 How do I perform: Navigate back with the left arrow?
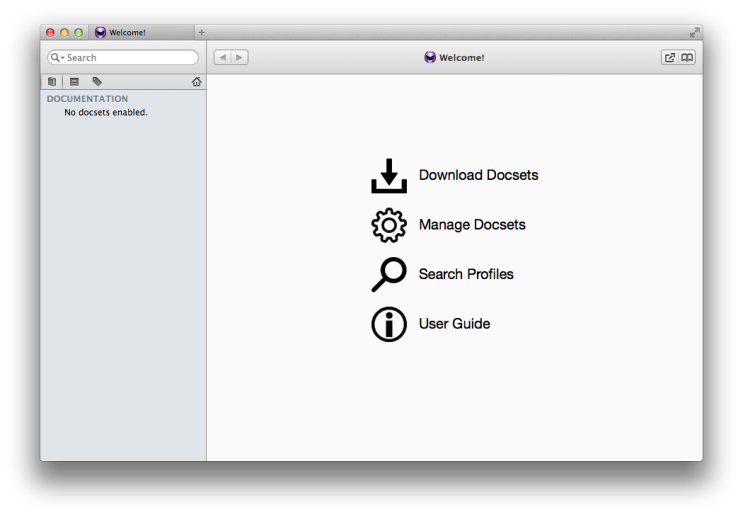pos(222,57)
